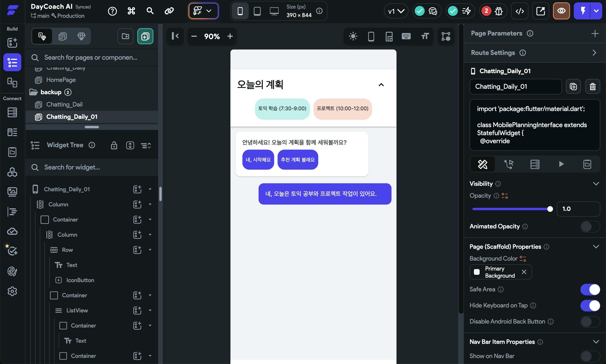Toggle canvas light mode sun icon

click(x=353, y=36)
